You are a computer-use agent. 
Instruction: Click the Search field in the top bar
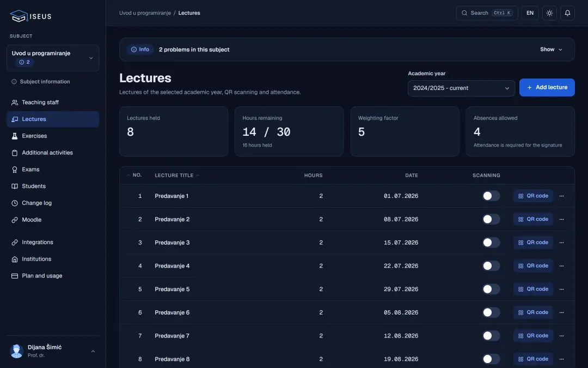[x=487, y=13]
